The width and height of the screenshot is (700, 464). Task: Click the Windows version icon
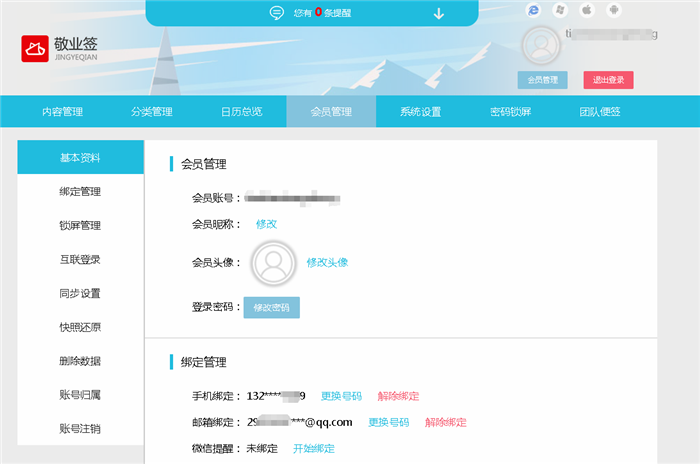[x=560, y=10]
